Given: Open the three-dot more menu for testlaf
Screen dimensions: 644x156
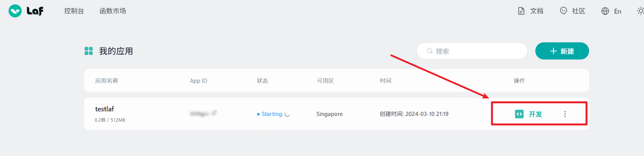Looking at the screenshot, I should [565, 114].
